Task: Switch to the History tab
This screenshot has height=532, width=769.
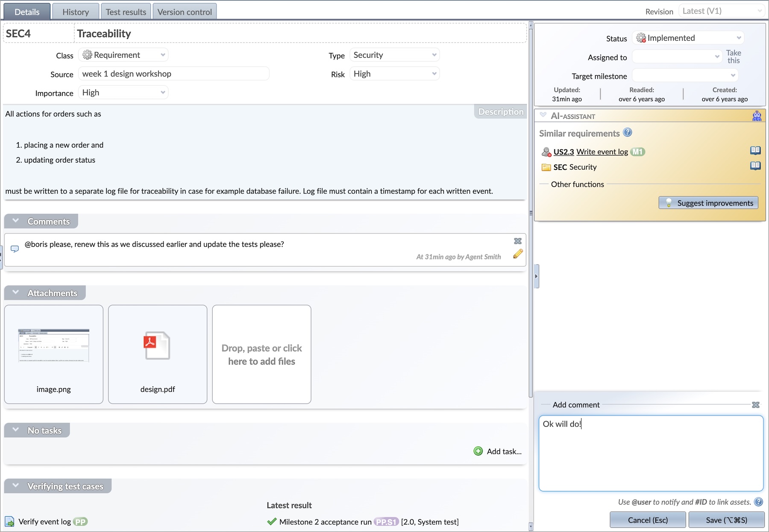Action: [76, 12]
